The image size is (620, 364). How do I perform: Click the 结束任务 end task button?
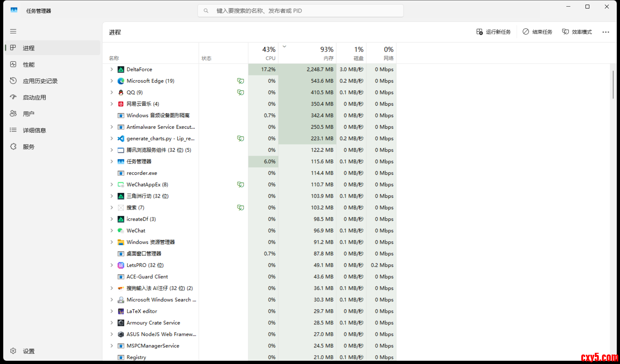coord(537,32)
